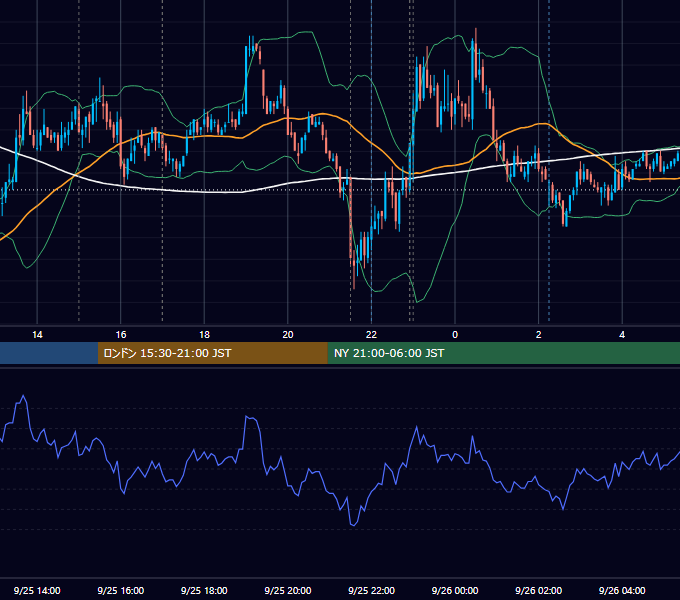The width and height of the screenshot is (680, 600).
Task: Click the 9/25 18:00 time label
Action: coord(204,590)
